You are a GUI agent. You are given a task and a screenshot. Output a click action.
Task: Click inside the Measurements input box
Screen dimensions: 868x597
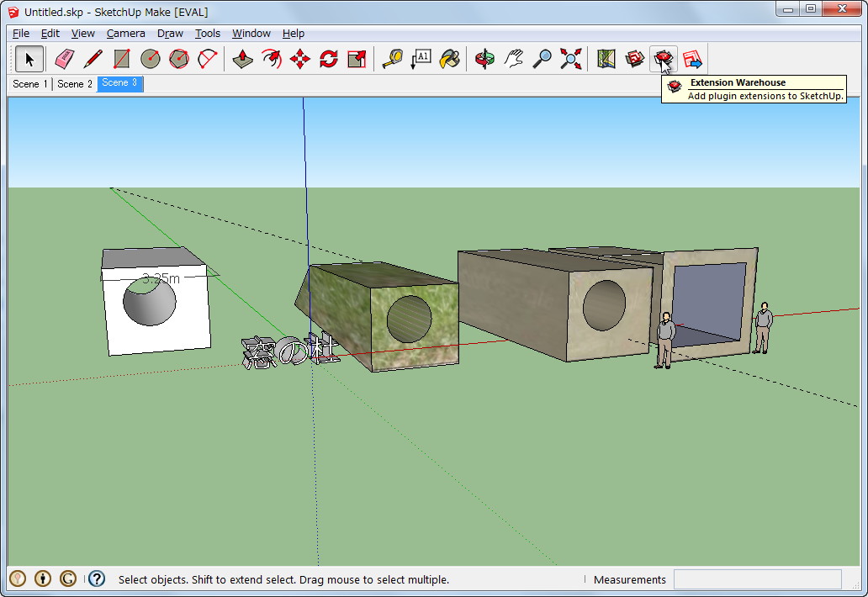click(x=756, y=579)
